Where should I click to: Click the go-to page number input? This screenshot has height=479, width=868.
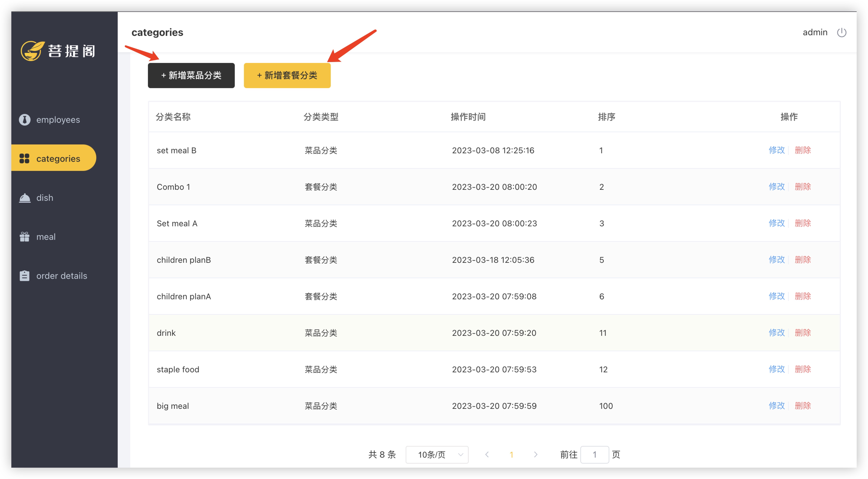pos(595,454)
